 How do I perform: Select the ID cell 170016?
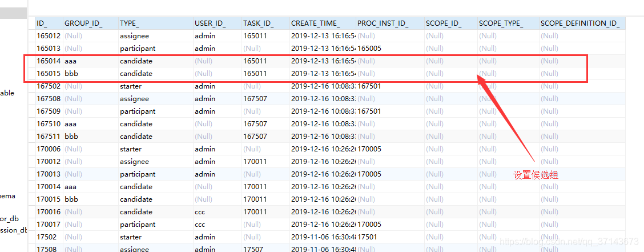pyautogui.click(x=49, y=212)
